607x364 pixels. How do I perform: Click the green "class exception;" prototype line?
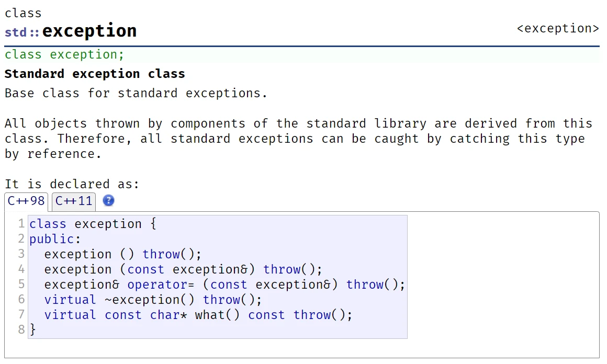(x=64, y=54)
